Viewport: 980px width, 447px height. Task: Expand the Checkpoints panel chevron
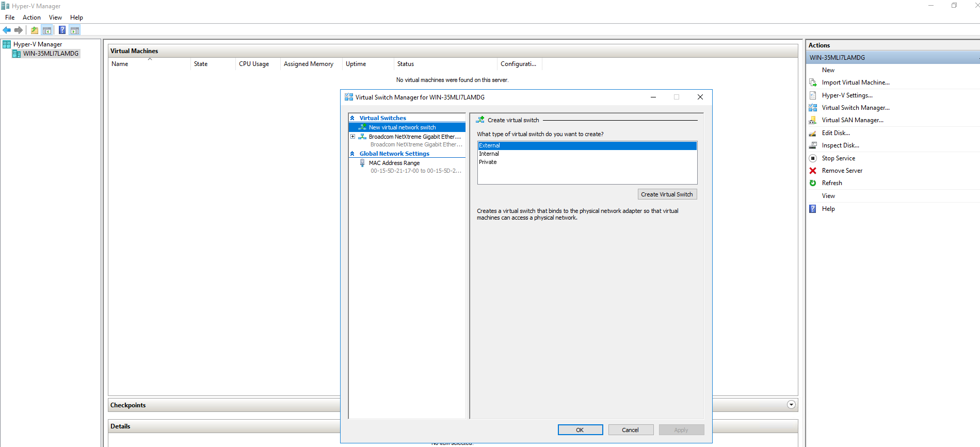pos(791,405)
